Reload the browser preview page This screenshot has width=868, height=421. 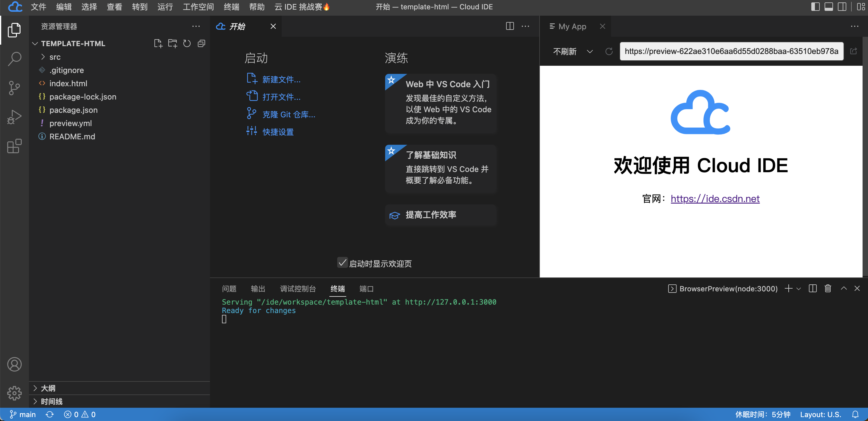[609, 51]
